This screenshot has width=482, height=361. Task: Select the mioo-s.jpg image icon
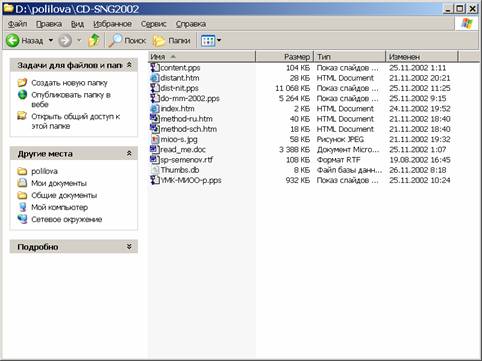[x=155, y=139]
